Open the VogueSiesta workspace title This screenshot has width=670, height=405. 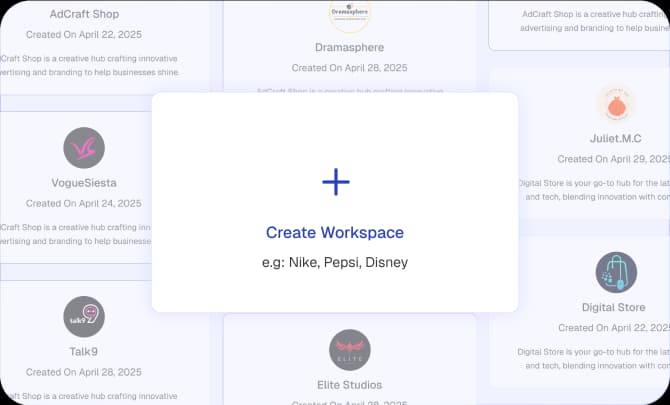pos(84,184)
